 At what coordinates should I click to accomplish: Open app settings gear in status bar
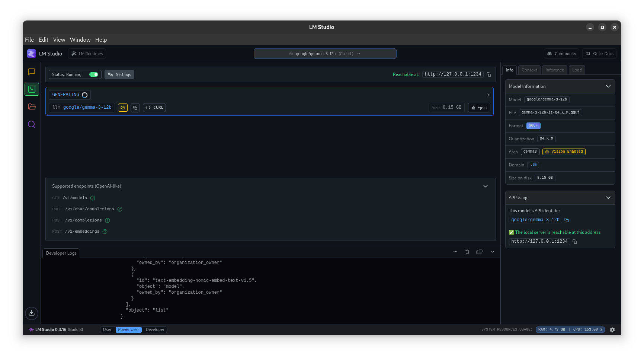point(612,330)
